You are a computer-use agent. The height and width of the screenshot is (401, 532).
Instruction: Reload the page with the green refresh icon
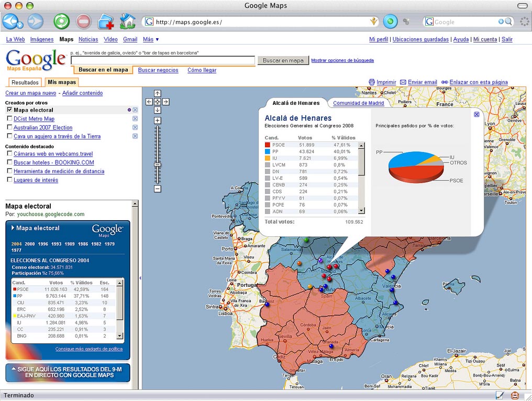pos(61,21)
